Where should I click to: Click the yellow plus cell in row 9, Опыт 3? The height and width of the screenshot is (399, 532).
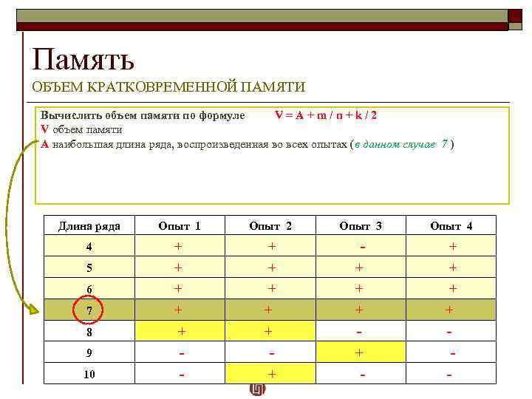point(361,352)
